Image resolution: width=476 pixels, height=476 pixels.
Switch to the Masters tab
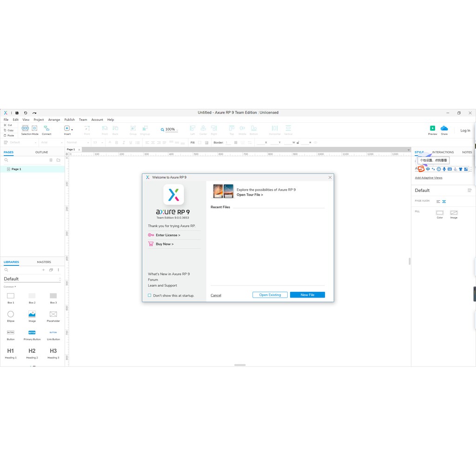click(44, 262)
